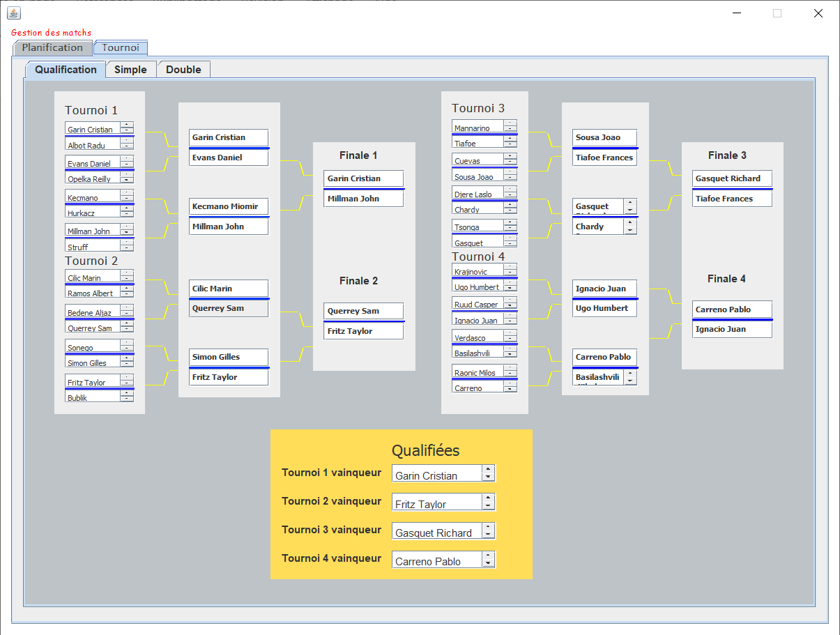Click up arrow of the second-round bold Chardy spinner
Viewport: 840px width, 635px height.
[630, 222]
